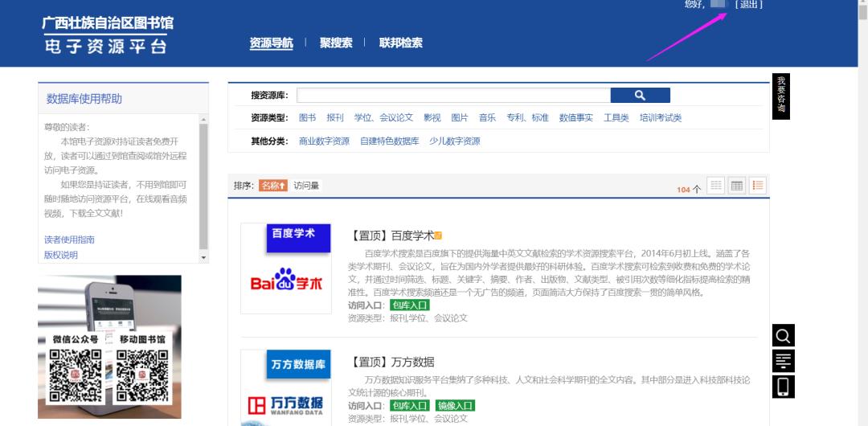This screenshot has height=426, width=868.
Task: Open the 联邦检索 navigation tab
Action: click(401, 43)
